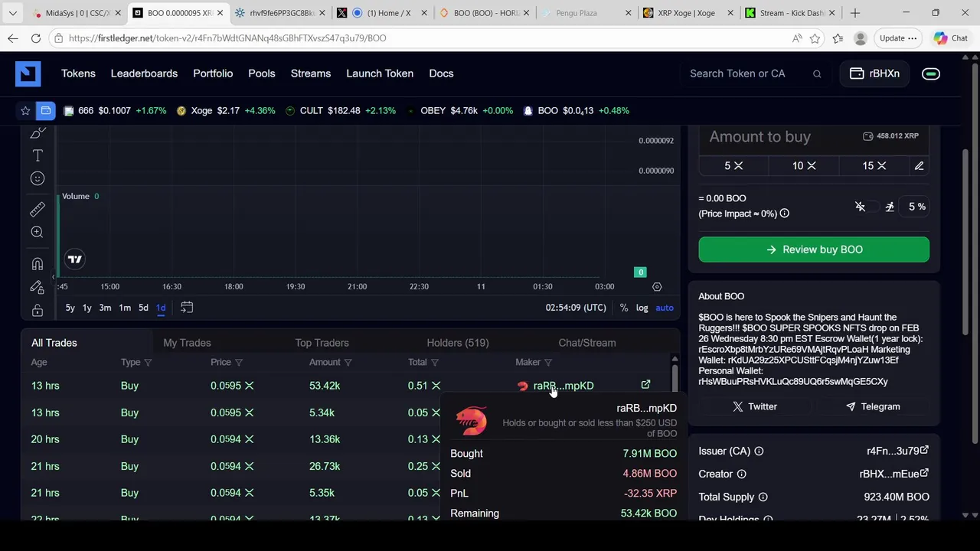Switch to All Trades tab
The image size is (980, 551).
(x=54, y=343)
